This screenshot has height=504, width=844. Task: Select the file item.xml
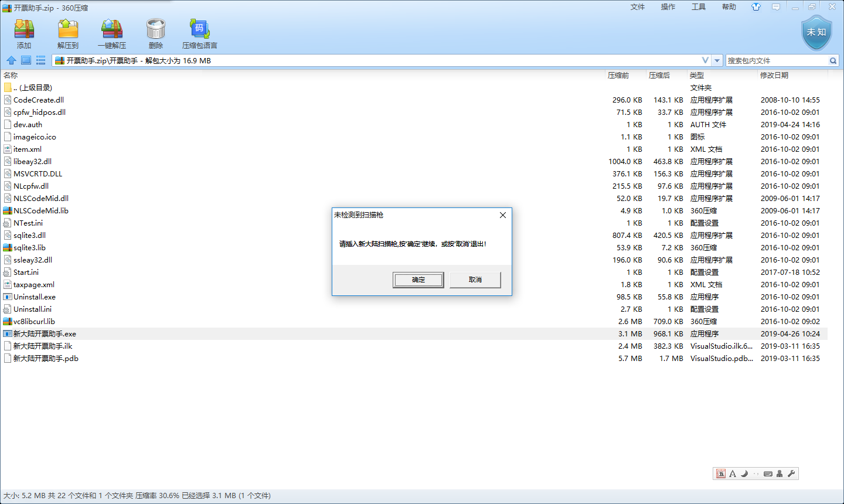[x=28, y=149]
